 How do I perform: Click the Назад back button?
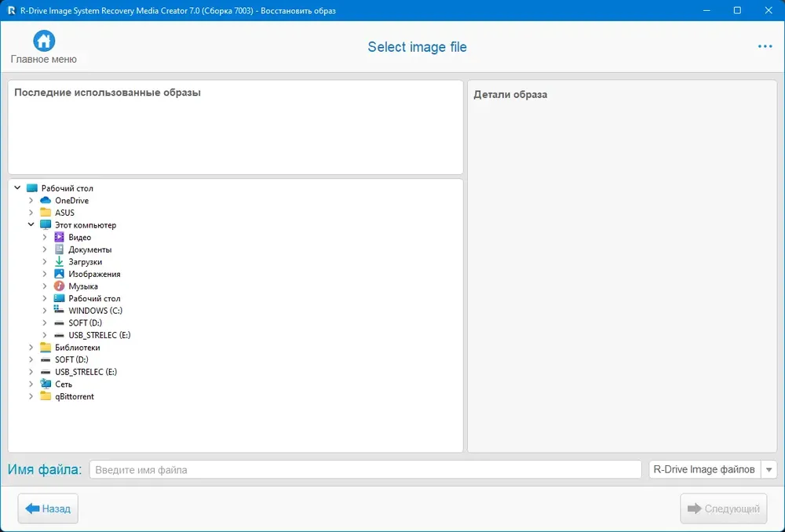(48, 508)
